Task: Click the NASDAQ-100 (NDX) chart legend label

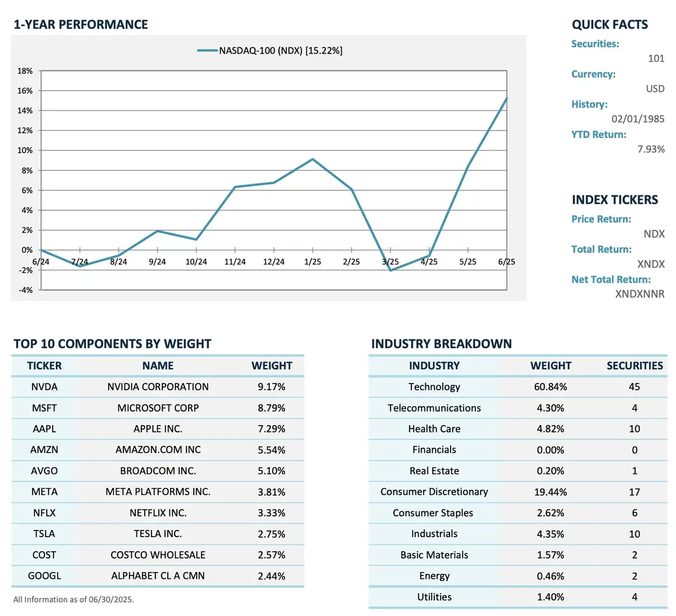Action: point(281,51)
